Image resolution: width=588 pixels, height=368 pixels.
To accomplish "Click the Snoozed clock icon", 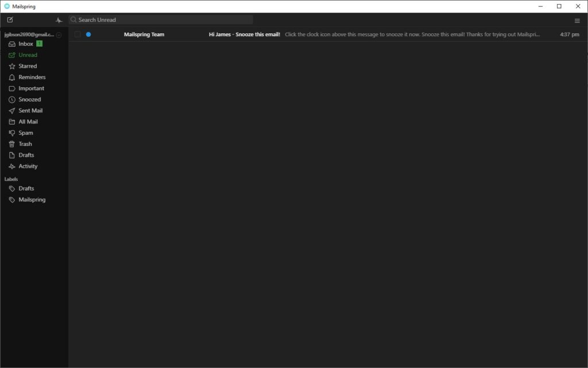I will click(12, 100).
